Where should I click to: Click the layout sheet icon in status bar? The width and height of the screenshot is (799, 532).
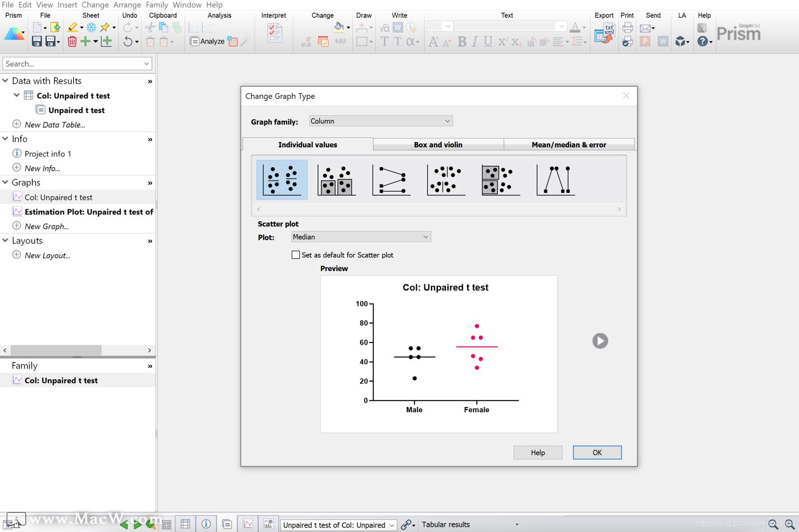[268, 524]
